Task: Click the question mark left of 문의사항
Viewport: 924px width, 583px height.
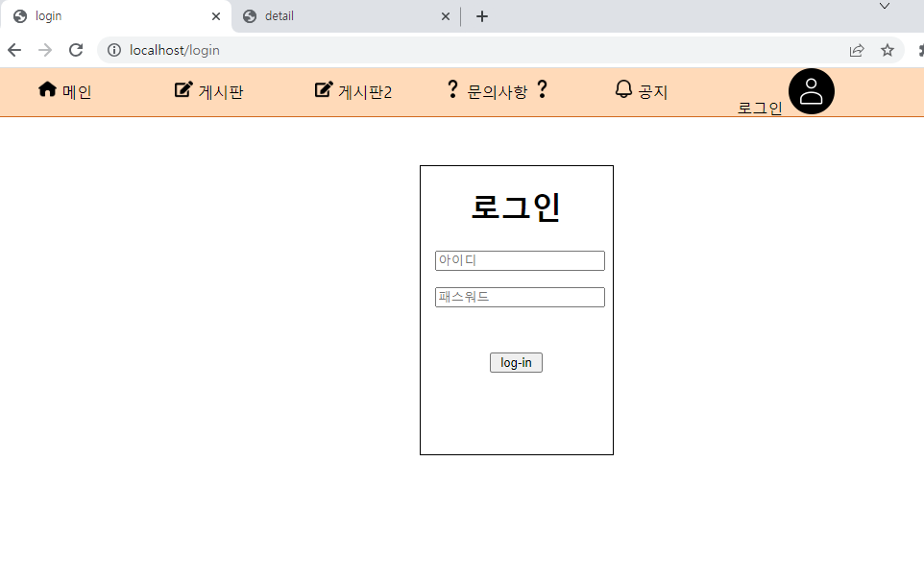Action: pyautogui.click(x=452, y=89)
